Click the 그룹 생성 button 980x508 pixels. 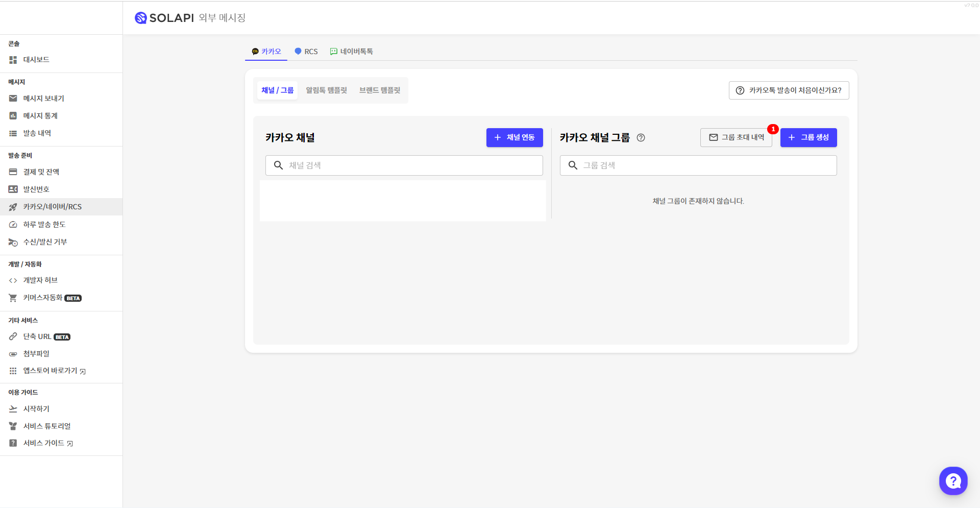pos(808,137)
